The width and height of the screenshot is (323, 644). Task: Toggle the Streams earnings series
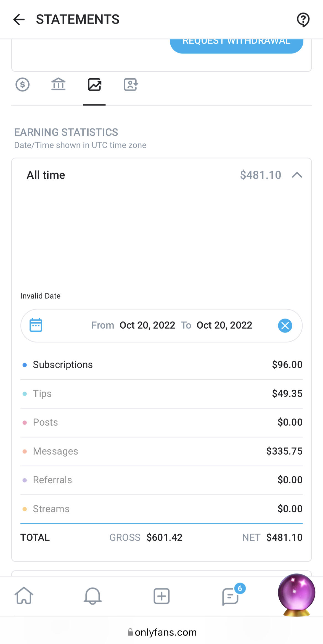click(51, 509)
